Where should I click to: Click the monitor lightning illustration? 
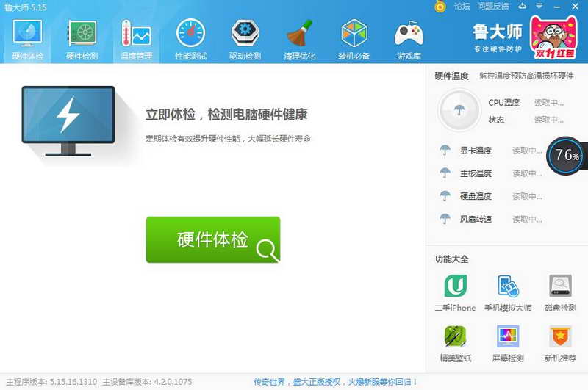[x=68, y=120]
